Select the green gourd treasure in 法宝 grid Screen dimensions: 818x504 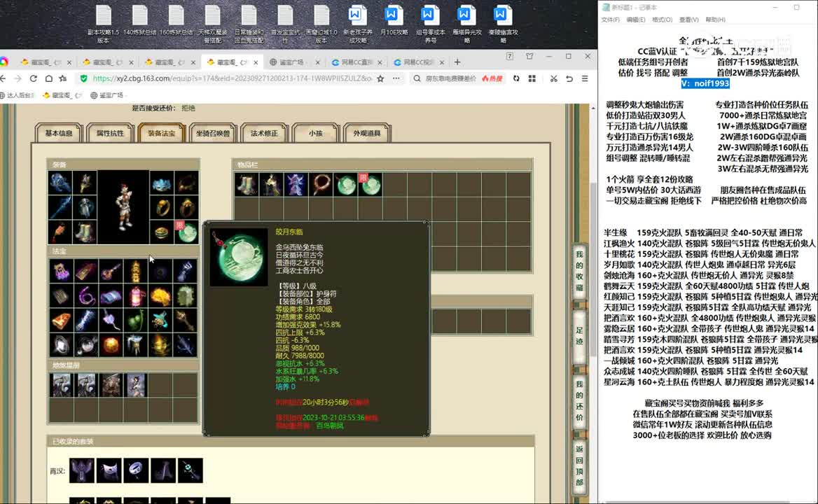(x=136, y=321)
